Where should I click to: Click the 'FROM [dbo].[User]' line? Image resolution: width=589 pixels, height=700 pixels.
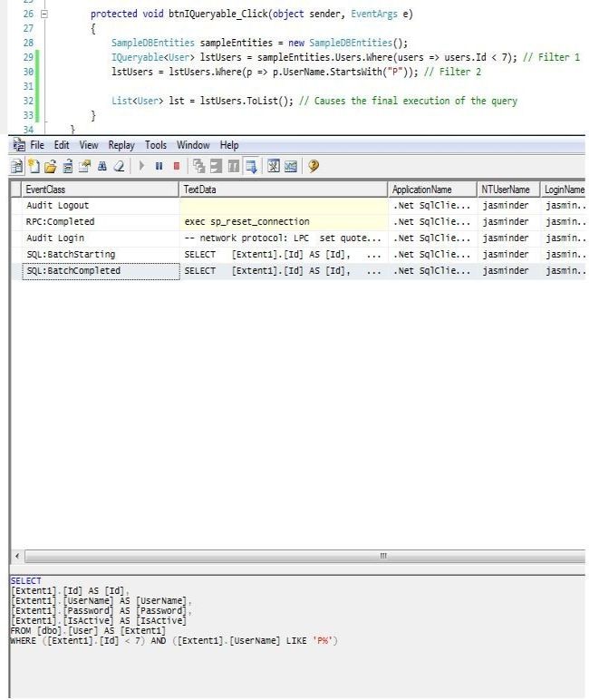pyautogui.click(x=88, y=631)
